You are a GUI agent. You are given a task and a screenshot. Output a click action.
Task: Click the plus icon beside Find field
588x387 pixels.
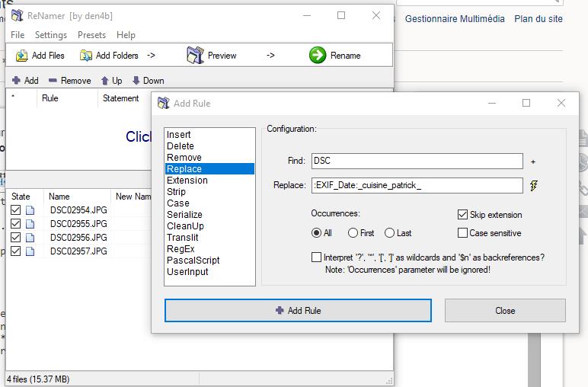tap(533, 162)
